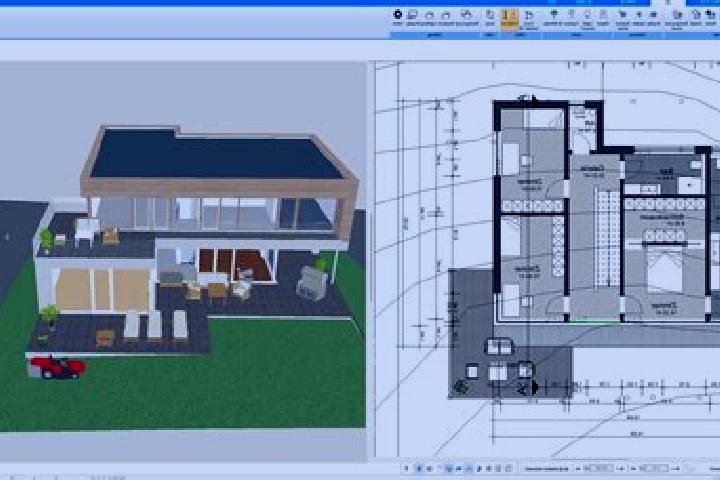Click the flag icon next to the highlighted button
720x480 pixels.
pyautogui.click(x=529, y=16)
